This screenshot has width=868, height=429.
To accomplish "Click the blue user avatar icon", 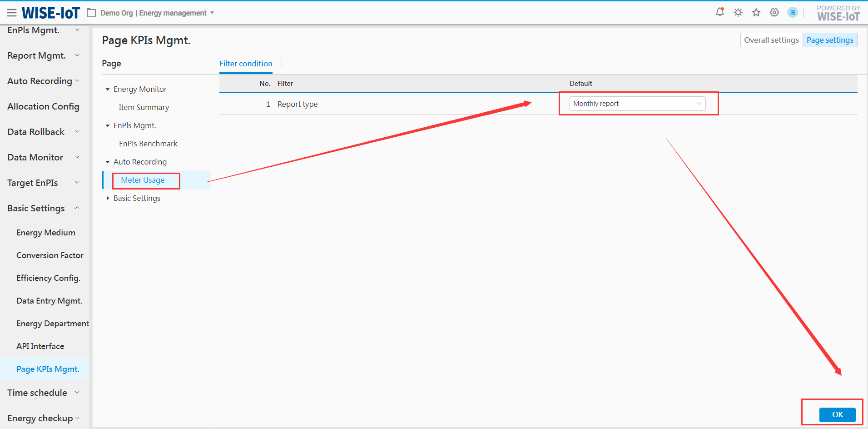I will point(793,13).
